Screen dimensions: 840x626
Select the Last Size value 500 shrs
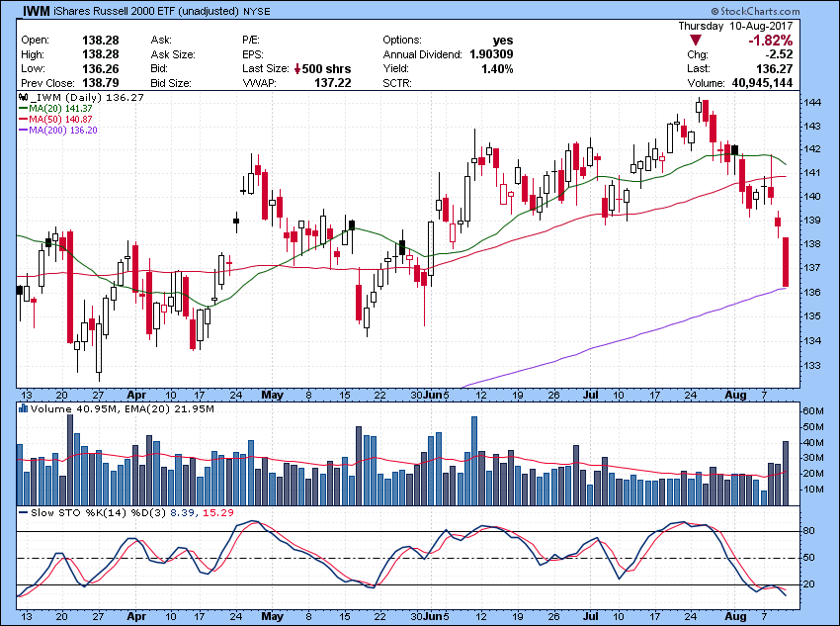[327, 69]
